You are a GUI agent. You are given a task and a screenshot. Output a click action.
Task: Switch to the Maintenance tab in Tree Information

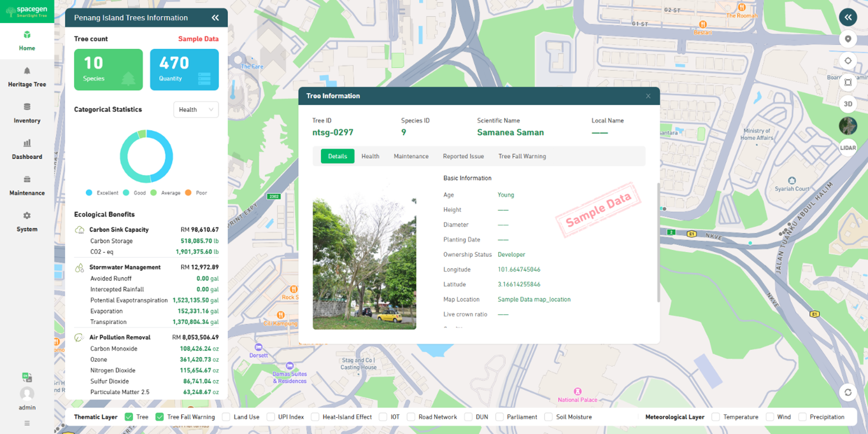click(x=411, y=156)
